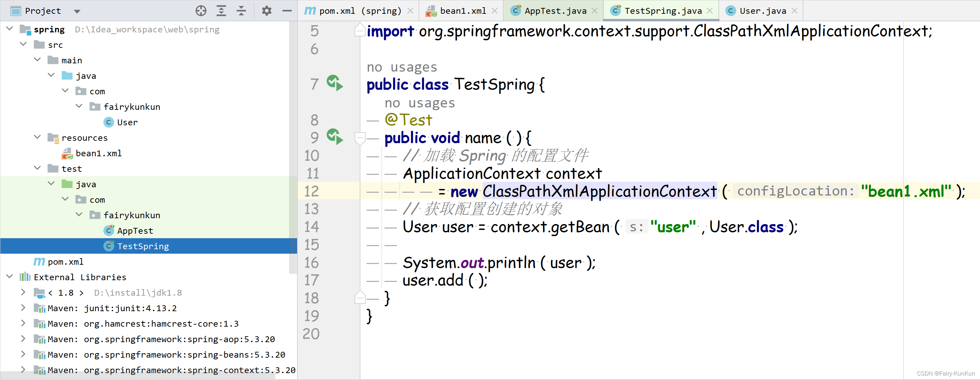Viewport: 980px width, 380px height.
Task: Collapse the spring project root node
Action: (10, 29)
